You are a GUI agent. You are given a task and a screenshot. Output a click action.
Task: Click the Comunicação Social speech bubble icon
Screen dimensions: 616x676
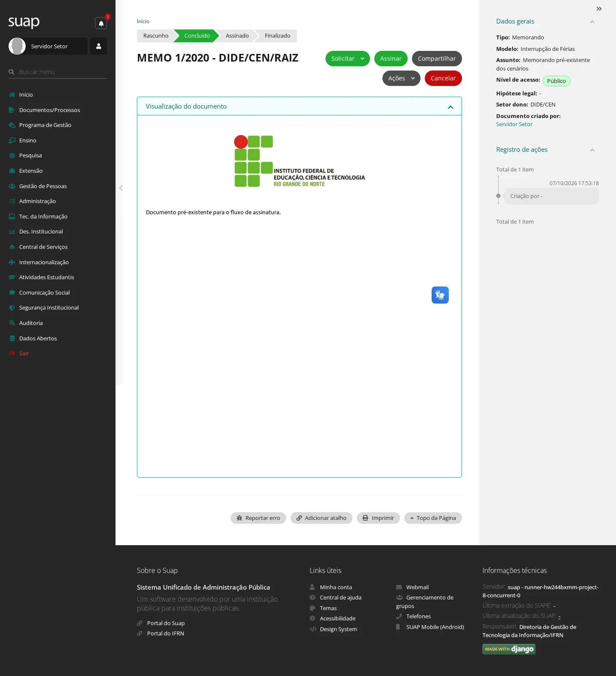pyautogui.click(x=12, y=292)
